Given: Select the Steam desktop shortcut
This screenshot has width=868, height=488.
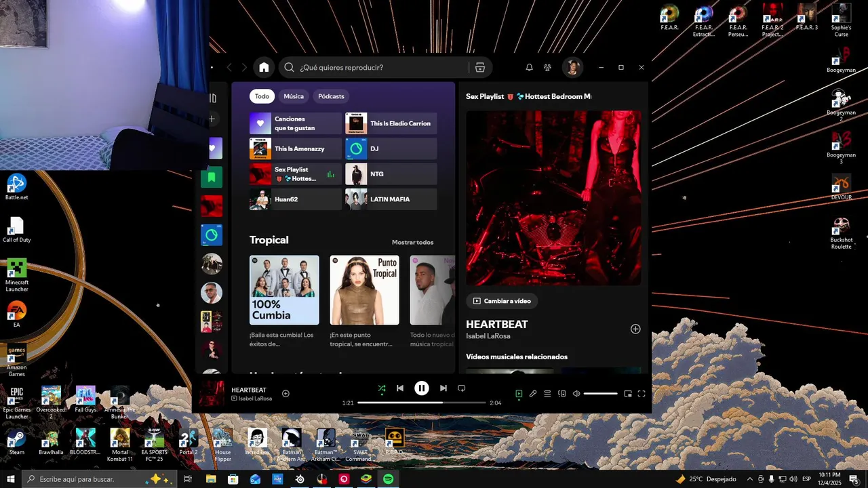Looking at the screenshot, I should click(16, 442).
